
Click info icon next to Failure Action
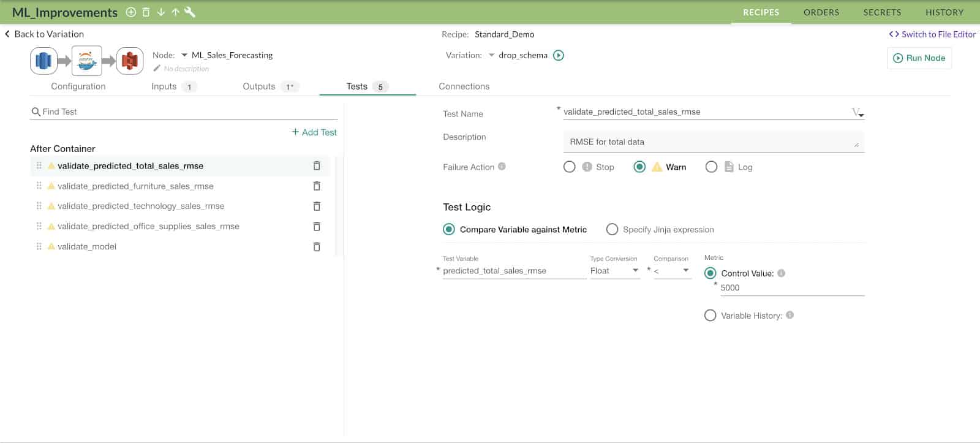click(x=502, y=167)
